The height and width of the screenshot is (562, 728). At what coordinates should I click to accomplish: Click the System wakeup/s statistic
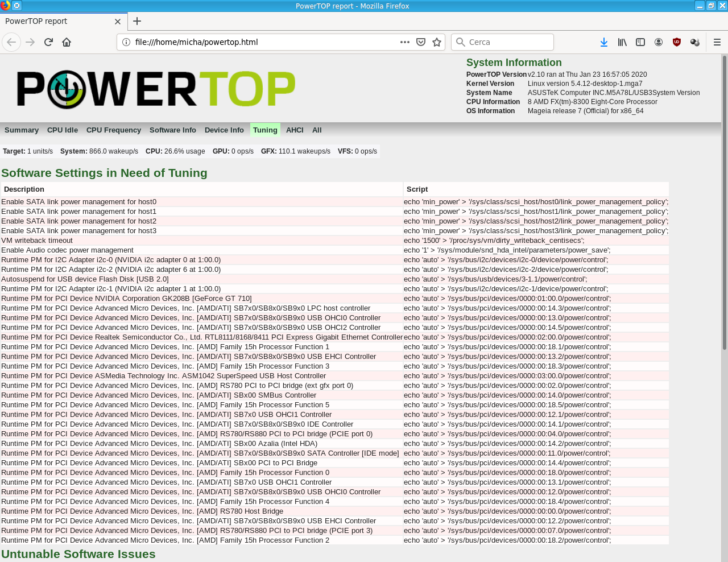coord(99,151)
